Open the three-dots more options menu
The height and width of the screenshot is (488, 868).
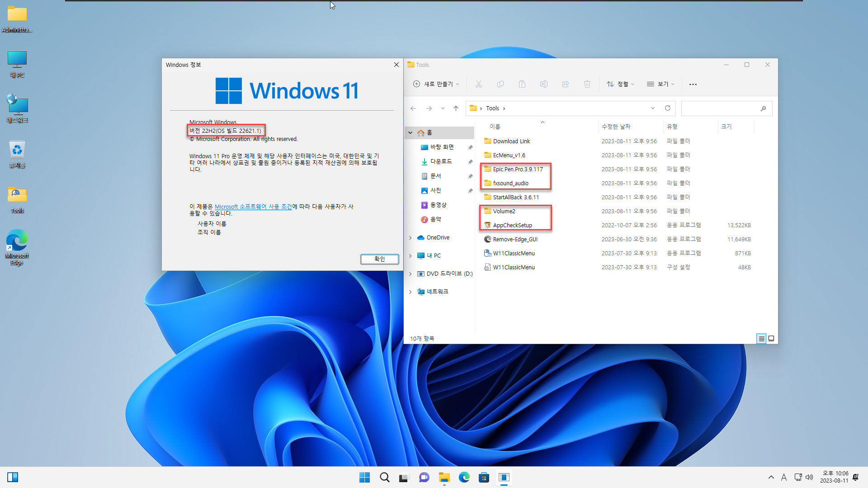[693, 84]
